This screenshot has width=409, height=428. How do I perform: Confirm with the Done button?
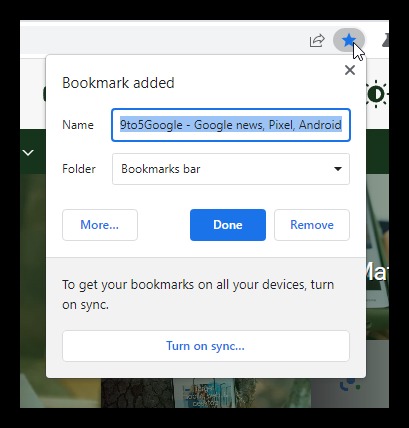click(x=228, y=225)
